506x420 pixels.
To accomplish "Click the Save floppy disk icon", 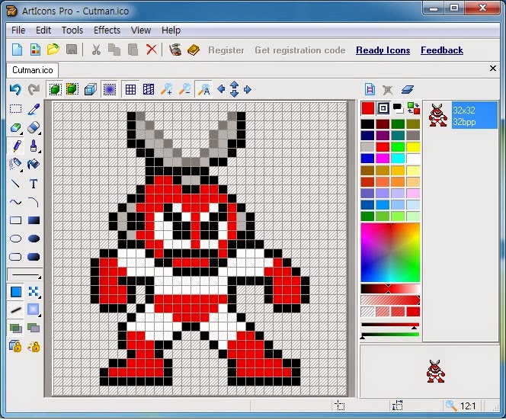I will tap(72, 50).
